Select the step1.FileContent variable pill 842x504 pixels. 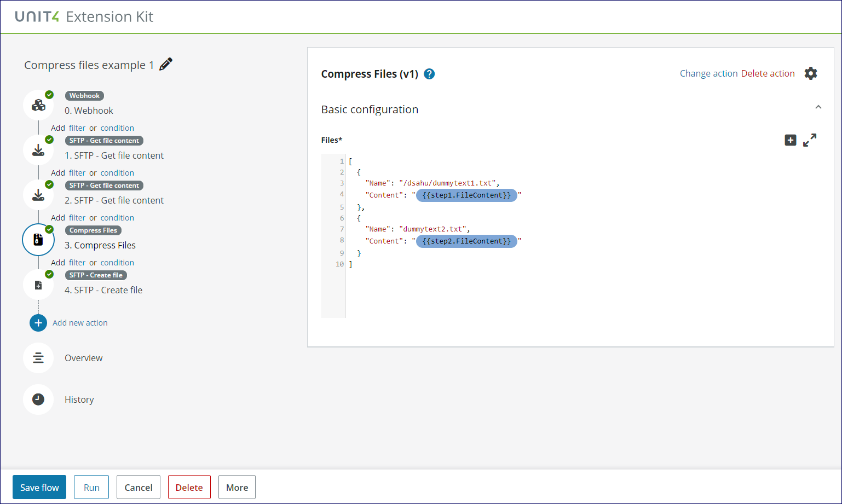[466, 195]
